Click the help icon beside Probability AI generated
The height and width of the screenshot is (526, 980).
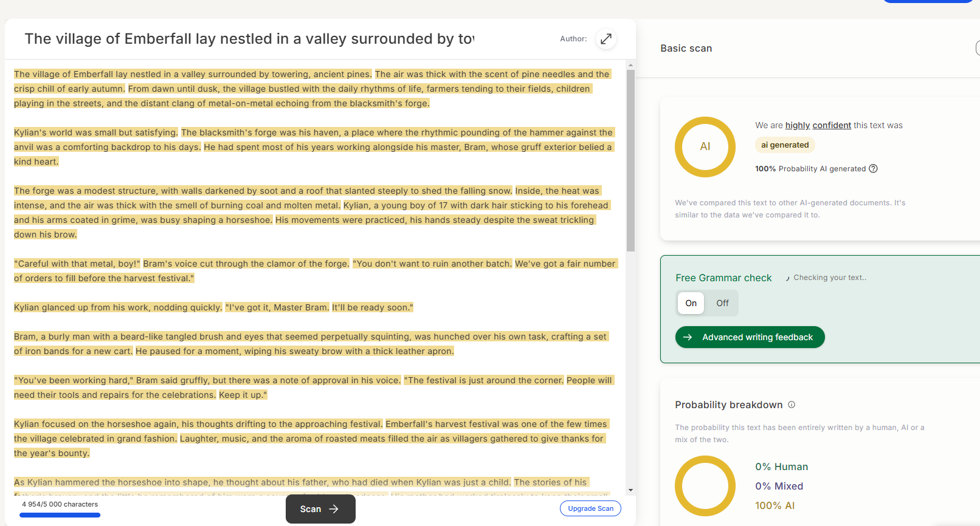(873, 169)
